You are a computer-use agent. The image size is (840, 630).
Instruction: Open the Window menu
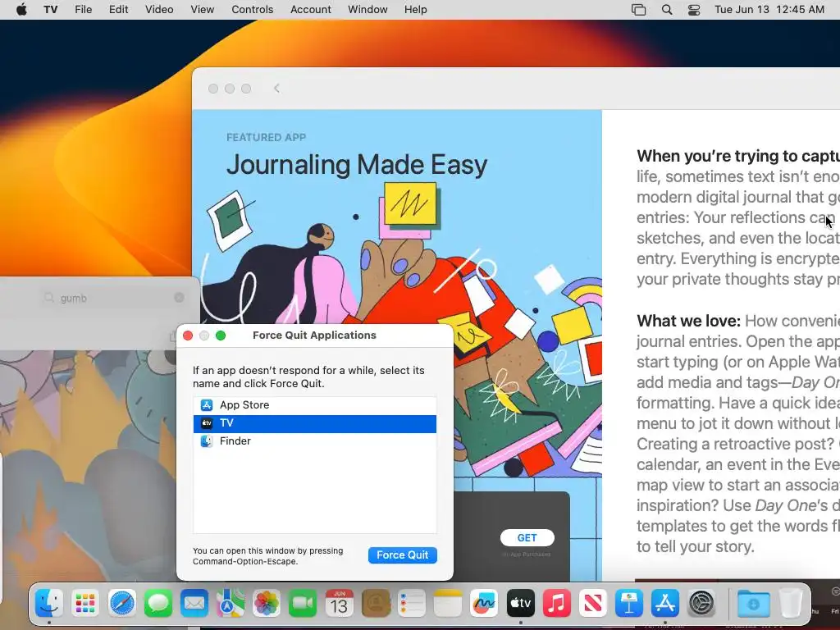pos(367,10)
